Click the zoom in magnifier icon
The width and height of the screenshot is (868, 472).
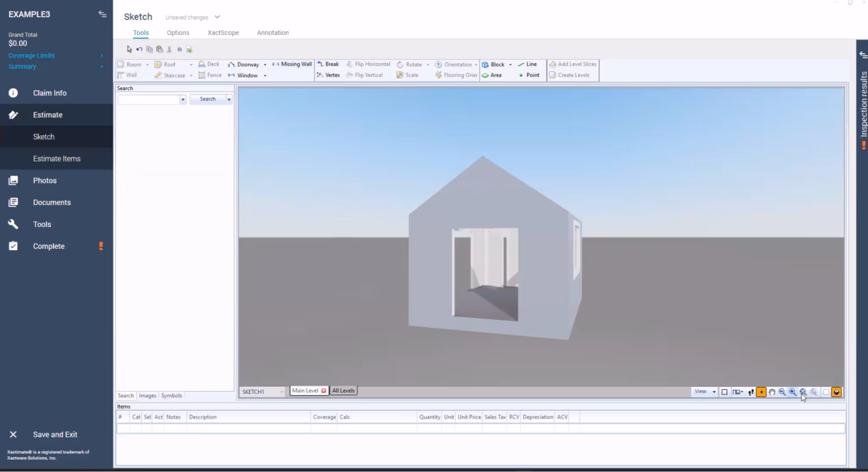(x=792, y=392)
